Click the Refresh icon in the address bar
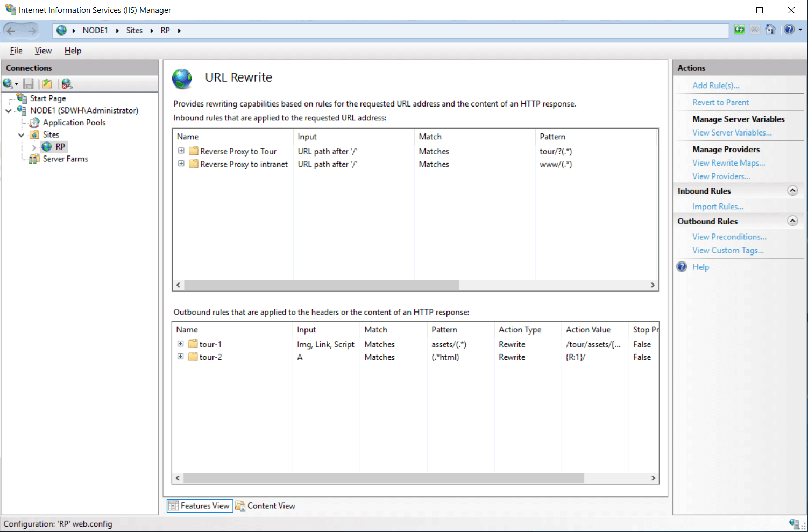This screenshot has width=808, height=532. (739, 30)
